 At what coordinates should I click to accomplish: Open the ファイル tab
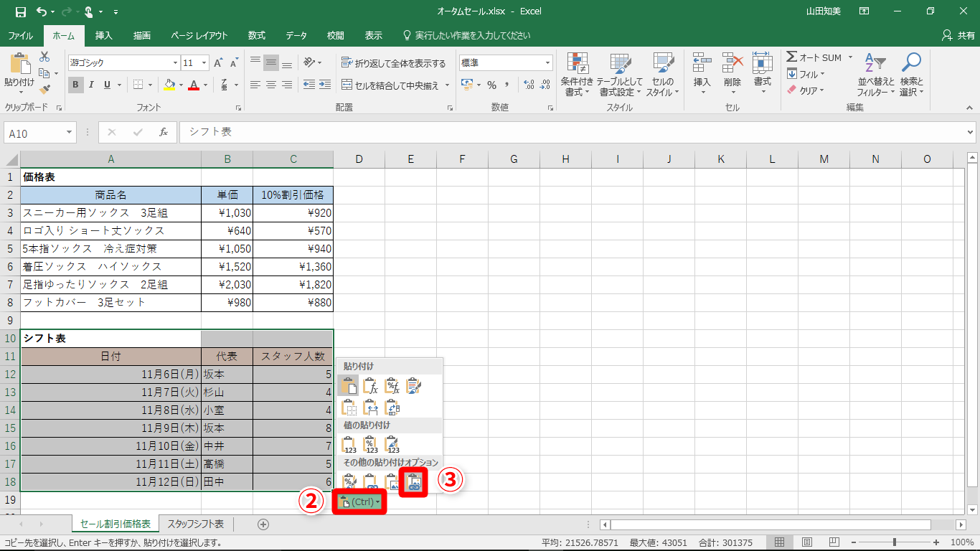click(x=20, y=35)
